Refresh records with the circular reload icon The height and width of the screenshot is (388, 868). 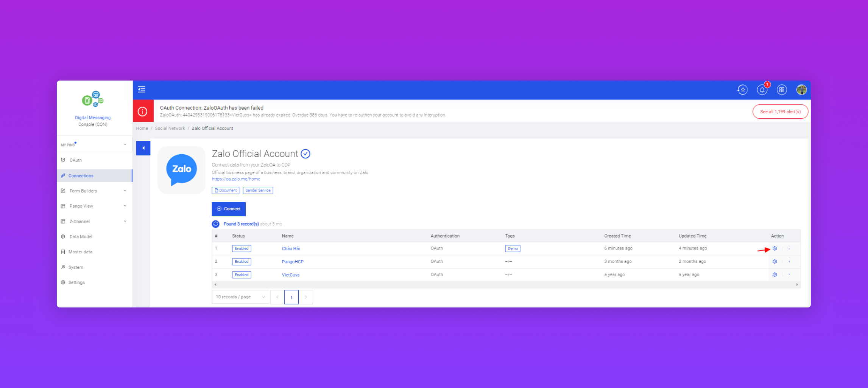click(216, 224)
